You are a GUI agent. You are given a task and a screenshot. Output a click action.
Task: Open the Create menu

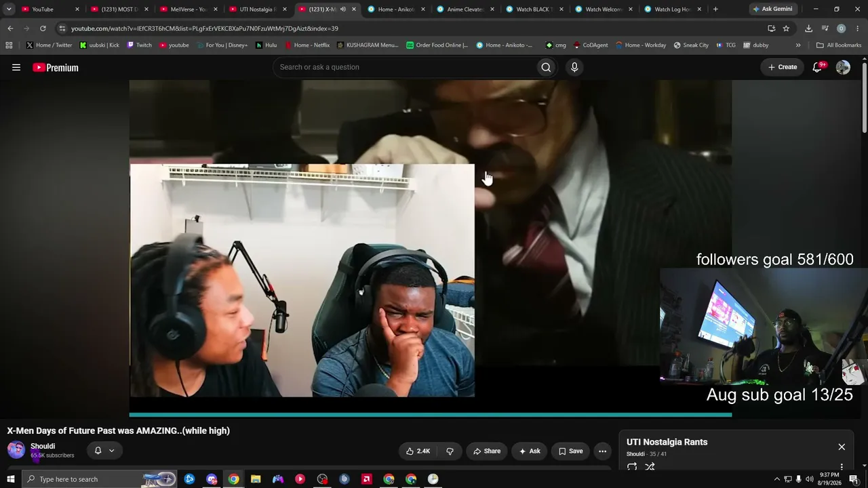click(x=782, y=67)
